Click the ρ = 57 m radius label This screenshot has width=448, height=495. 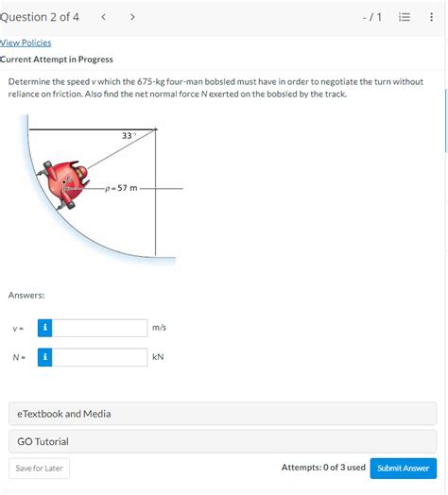pos(121,188)
